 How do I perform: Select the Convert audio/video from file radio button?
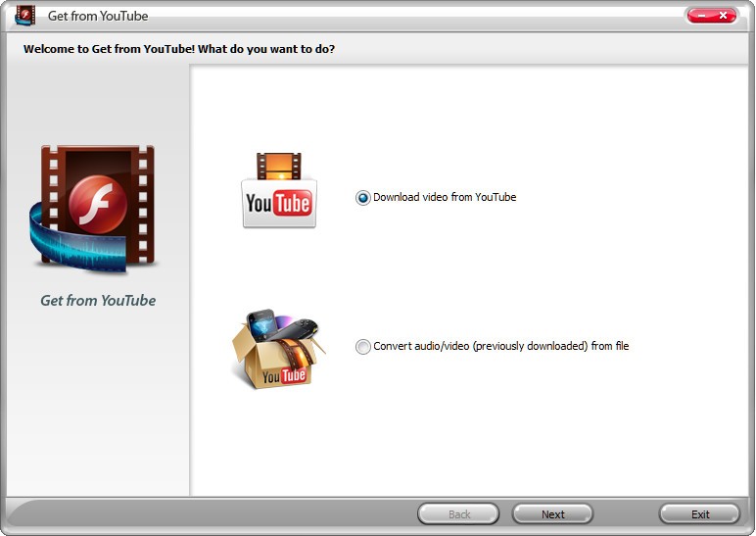point(362,347)
